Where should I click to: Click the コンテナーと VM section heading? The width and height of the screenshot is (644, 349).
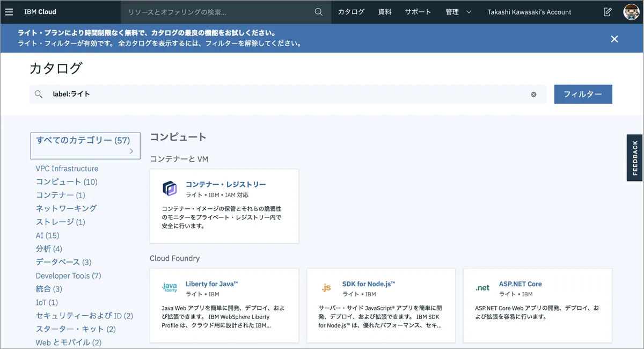[179, 159]
